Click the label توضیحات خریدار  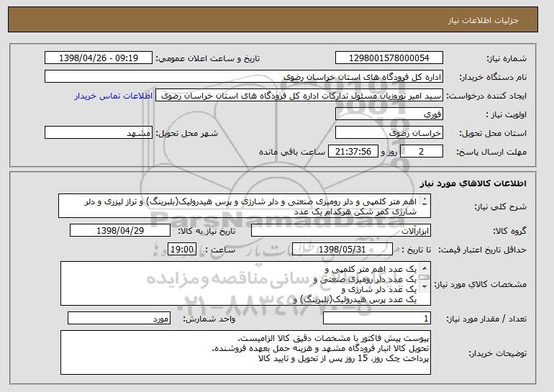click(x=497, y=354)
